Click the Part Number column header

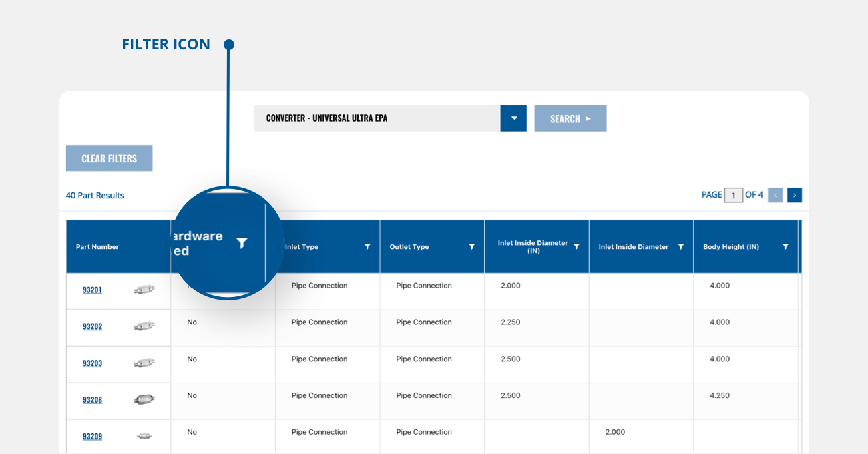click(x=97, y=247)
